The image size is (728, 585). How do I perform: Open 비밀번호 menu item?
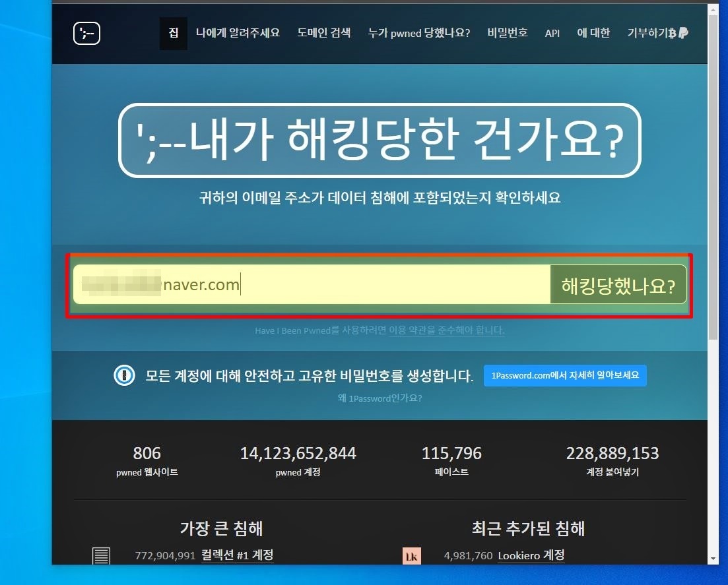tap(507, 33)
